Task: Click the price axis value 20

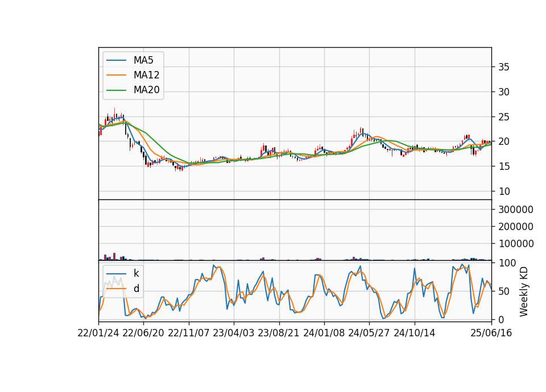Action: (x=503, y=141)
